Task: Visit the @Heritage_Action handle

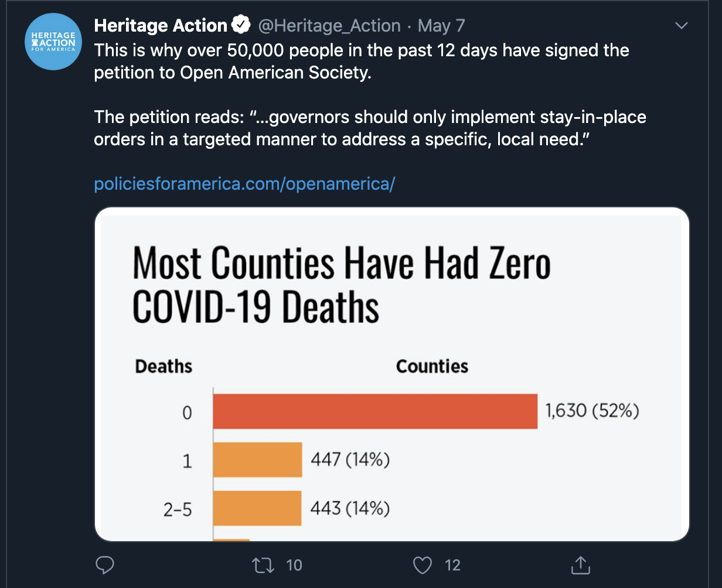Action: coord(329,26)
